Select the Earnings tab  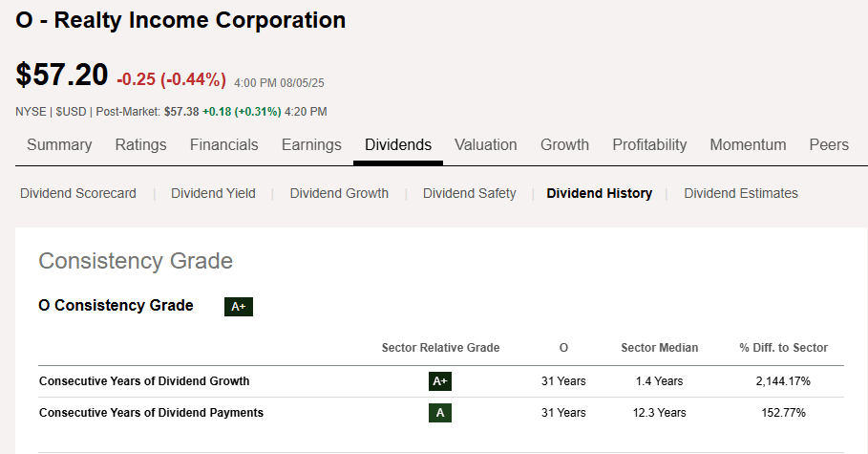click(311, 145)
